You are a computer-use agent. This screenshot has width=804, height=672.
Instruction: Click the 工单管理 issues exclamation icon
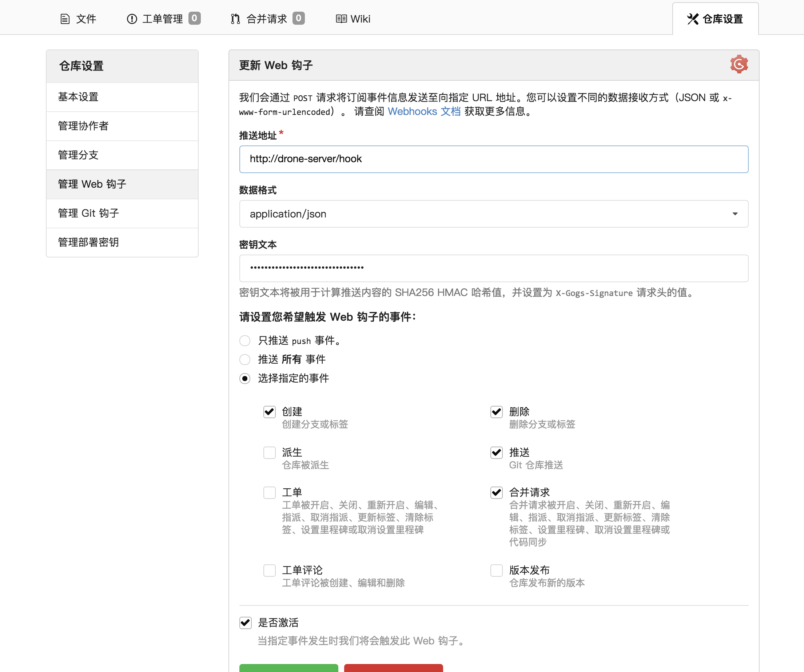coord(132,19)
